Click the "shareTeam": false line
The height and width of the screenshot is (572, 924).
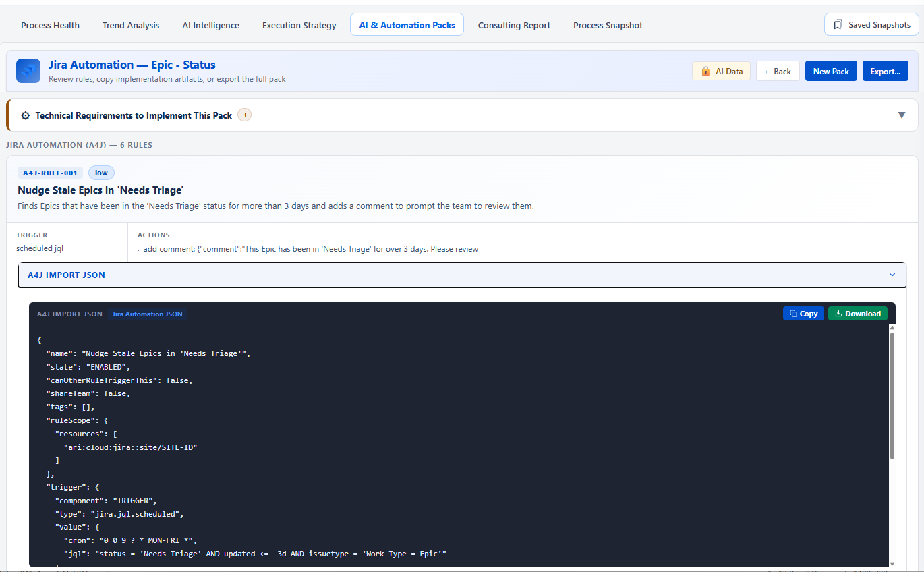pyautogui.click(x=88, y=393)
